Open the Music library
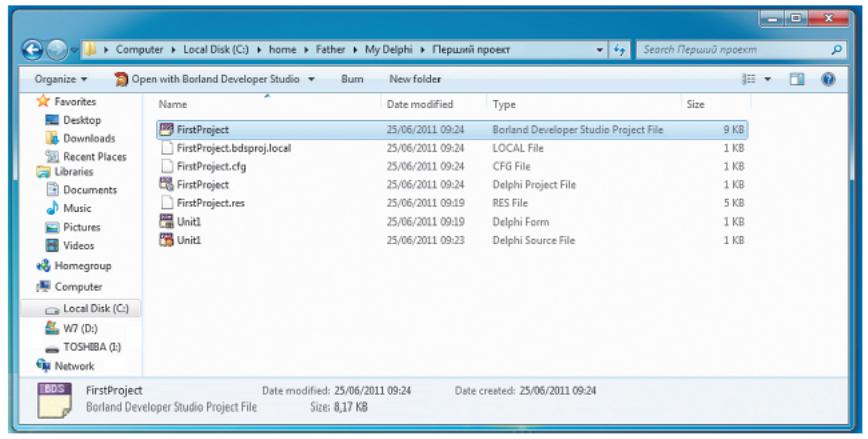Screen dimensions: 868x439 (x=77, y=209)
